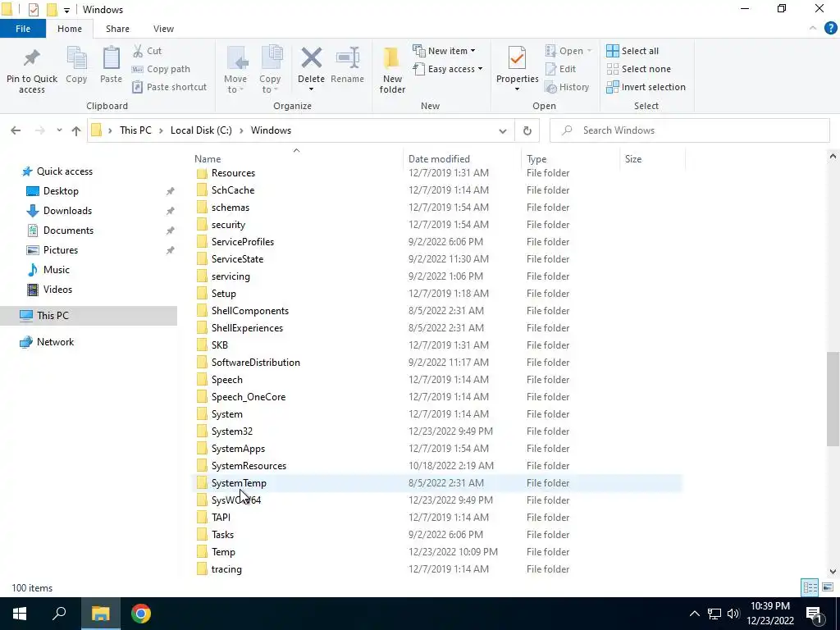
Task: Collapse the ribbon with chevron
Action: pos(813,29)
